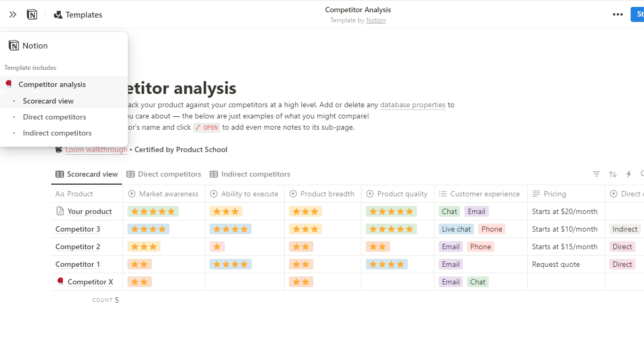Click the Notion link under template title
644x357 pixels.
tap(376, 20)
